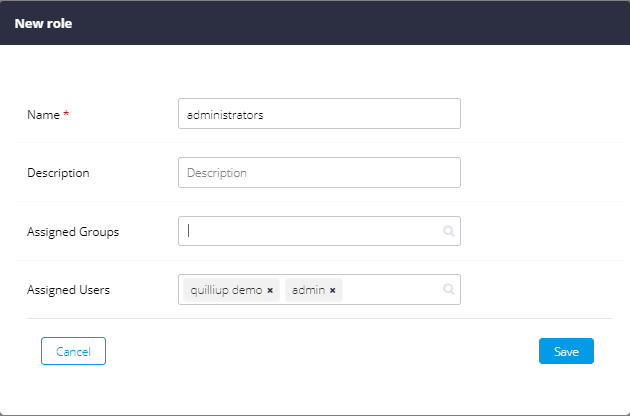
Task: Click the search icon in Assigned Groups
Action: (x=448, y=231)
